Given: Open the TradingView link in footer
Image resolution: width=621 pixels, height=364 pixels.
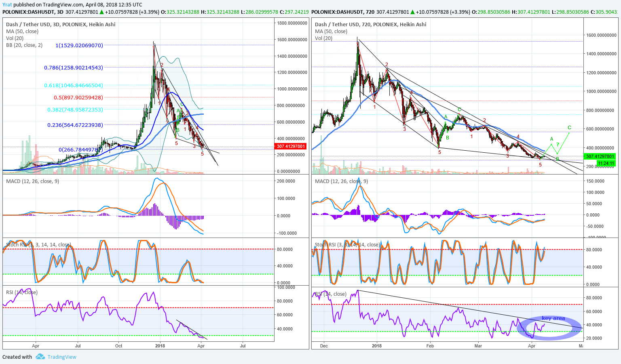Looking at the screenshot, I should 62,357.
